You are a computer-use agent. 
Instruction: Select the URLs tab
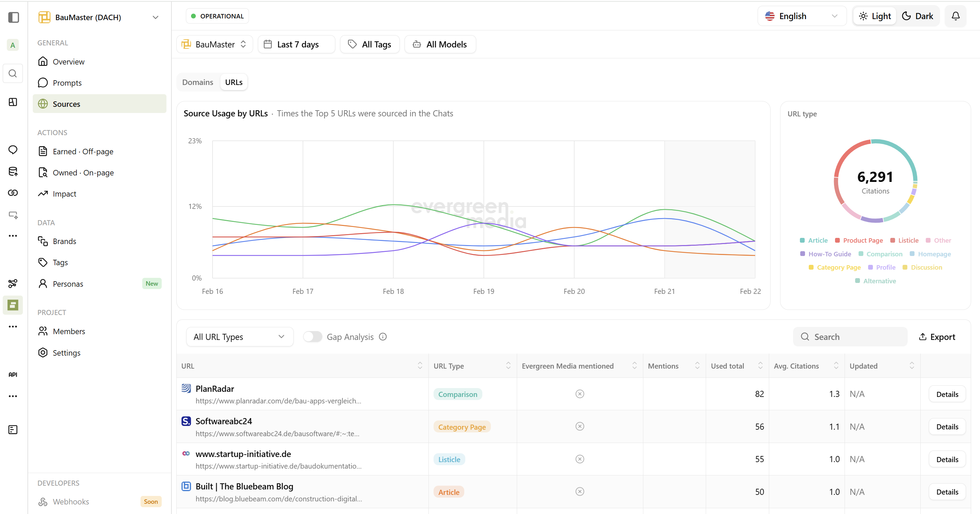click(233, 82)
